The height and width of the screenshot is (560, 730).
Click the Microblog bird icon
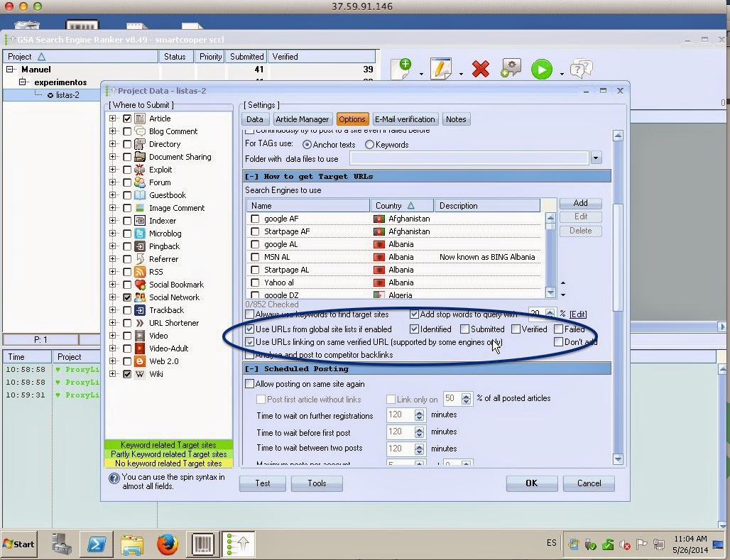tap(140, 234)
